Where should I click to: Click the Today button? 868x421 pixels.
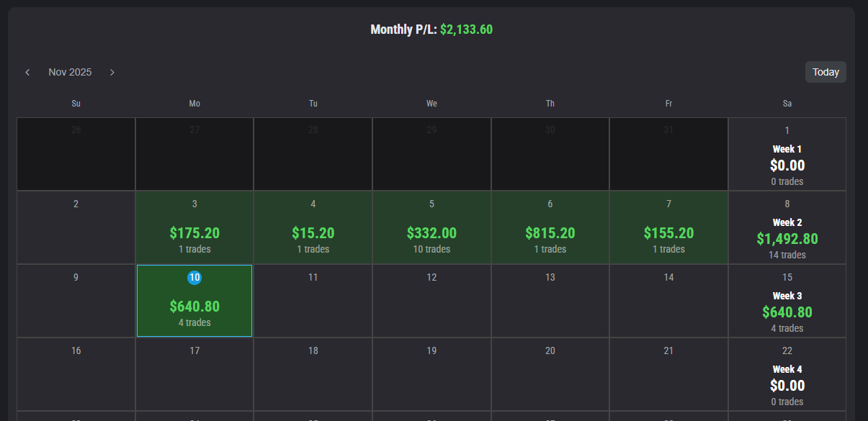pyautogui.click(x=826, y=72)
